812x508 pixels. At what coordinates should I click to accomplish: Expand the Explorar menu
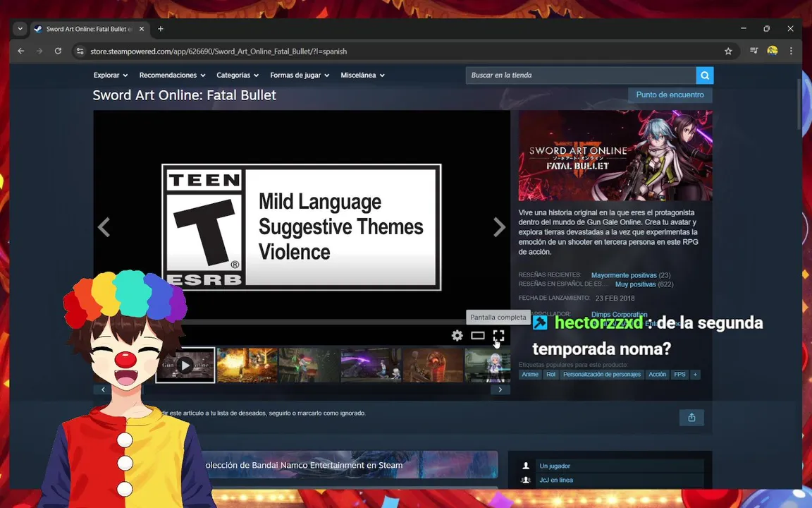pos(110,75)
